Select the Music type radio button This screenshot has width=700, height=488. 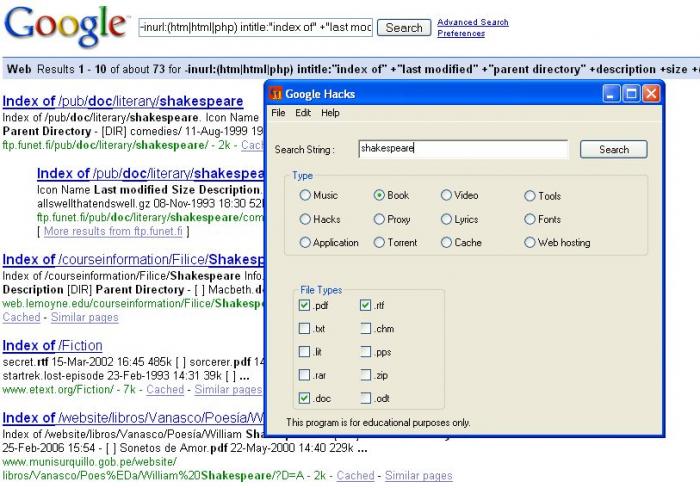305,195
